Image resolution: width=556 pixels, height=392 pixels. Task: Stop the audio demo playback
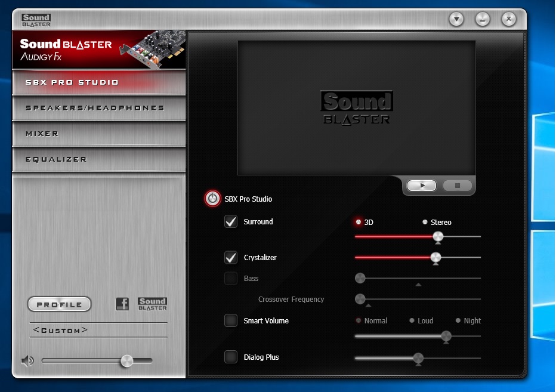458,186
